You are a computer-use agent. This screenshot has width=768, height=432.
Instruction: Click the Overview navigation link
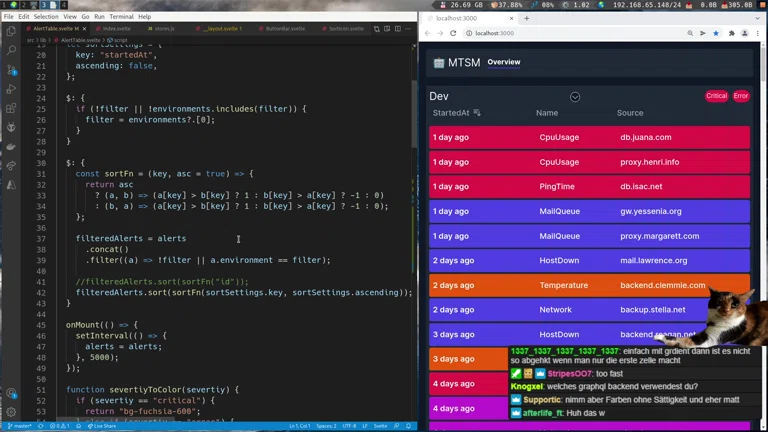pyautogui.click(x=504, y=62)
